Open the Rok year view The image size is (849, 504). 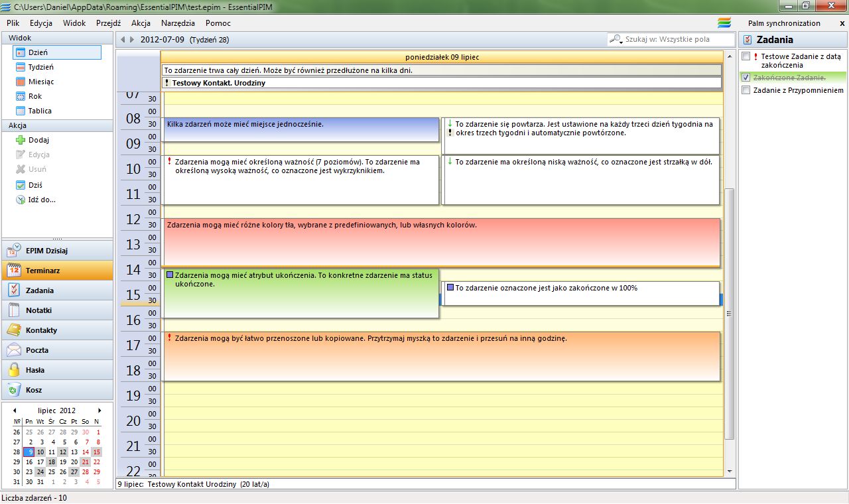tap(29, 96)
